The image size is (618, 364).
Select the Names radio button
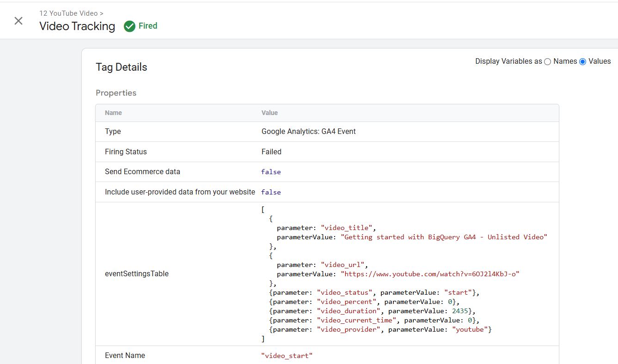548,62
